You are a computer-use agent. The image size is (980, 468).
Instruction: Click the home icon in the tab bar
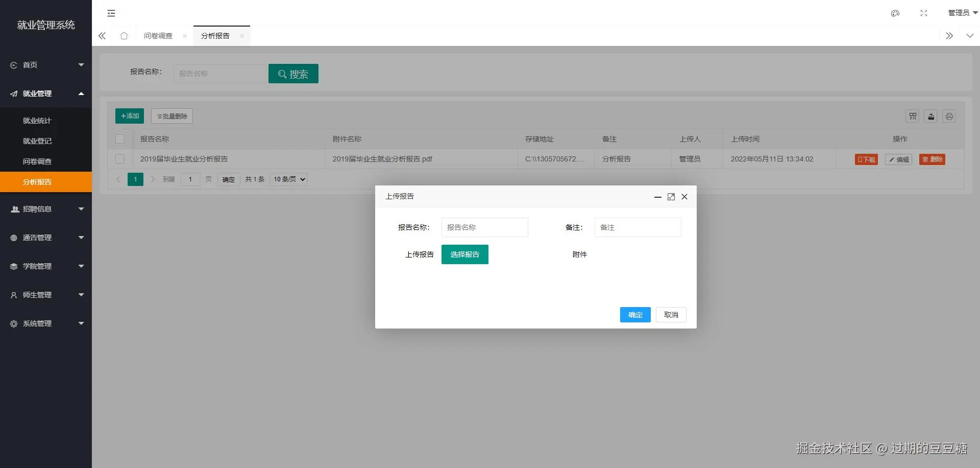(124, 36)
